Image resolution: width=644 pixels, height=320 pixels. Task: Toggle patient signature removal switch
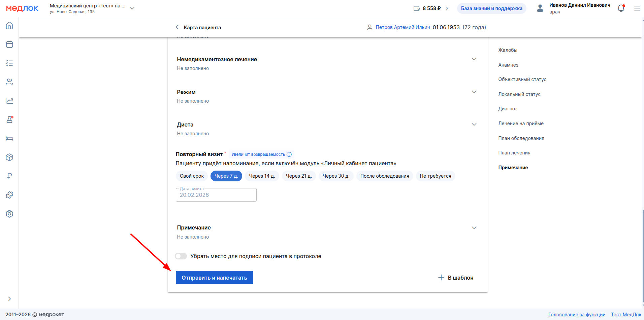tap(181, 256)
